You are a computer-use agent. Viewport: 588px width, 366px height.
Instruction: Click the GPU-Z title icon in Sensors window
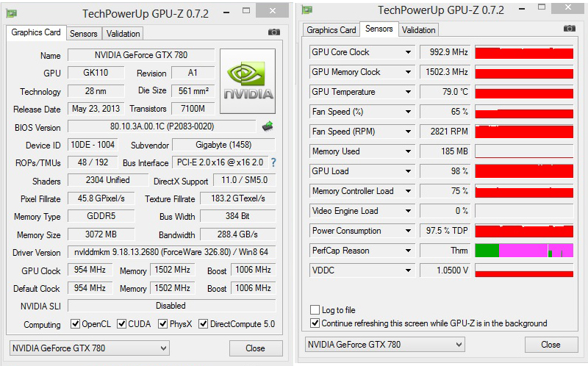pos(307,9)
